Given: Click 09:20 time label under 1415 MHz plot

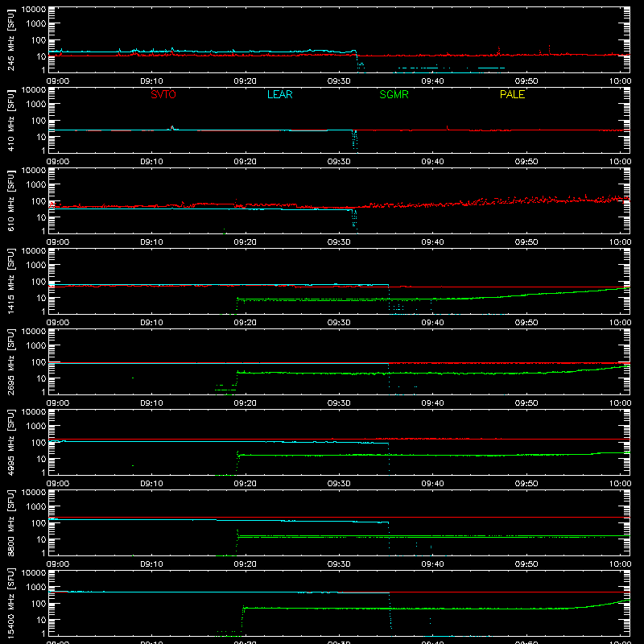Looking at the screenshot, I should [x=246, y=323].
